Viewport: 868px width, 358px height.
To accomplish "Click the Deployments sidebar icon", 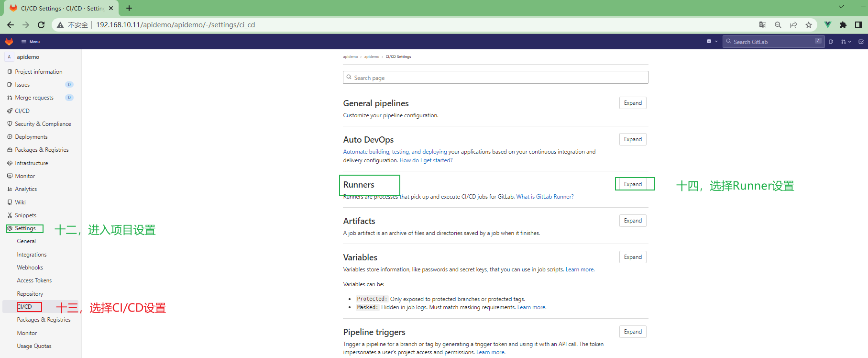I will pyautogui.click(x=10, y=137).
